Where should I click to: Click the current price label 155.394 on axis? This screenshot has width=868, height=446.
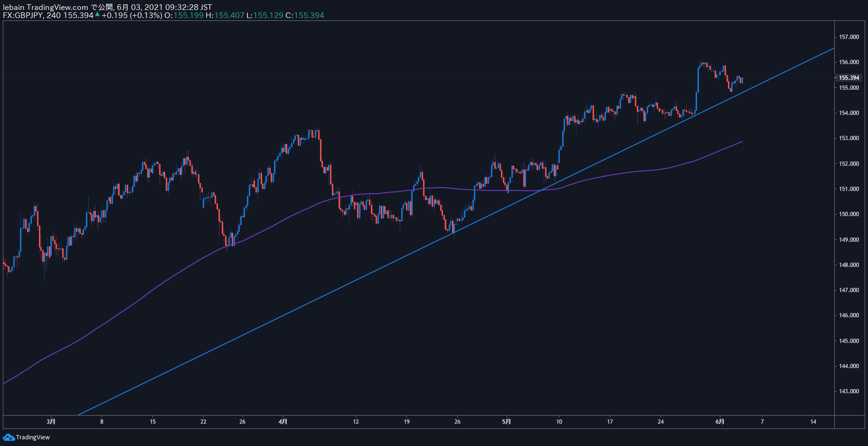[x=849, y=78]
